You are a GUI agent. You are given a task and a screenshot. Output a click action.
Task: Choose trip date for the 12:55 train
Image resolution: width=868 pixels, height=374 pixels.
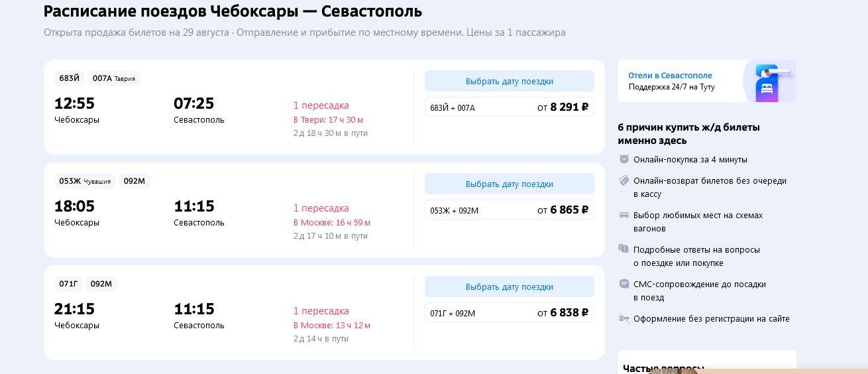pos(509,81)
